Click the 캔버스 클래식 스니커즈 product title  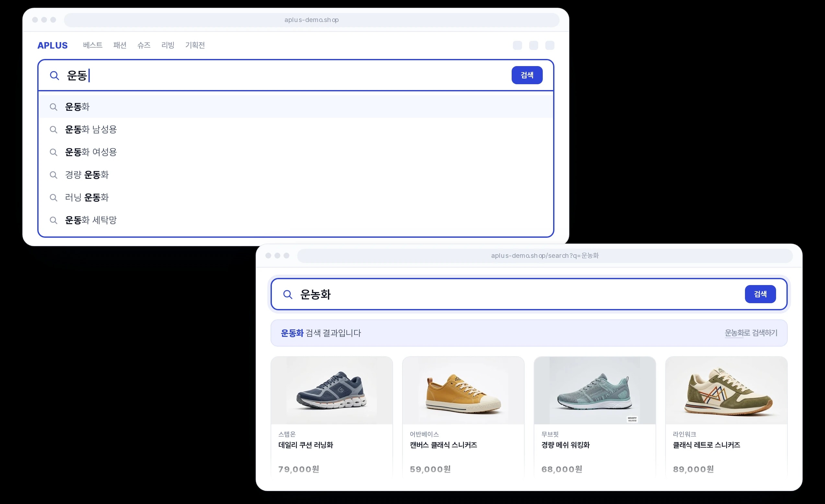click(444, 445)
